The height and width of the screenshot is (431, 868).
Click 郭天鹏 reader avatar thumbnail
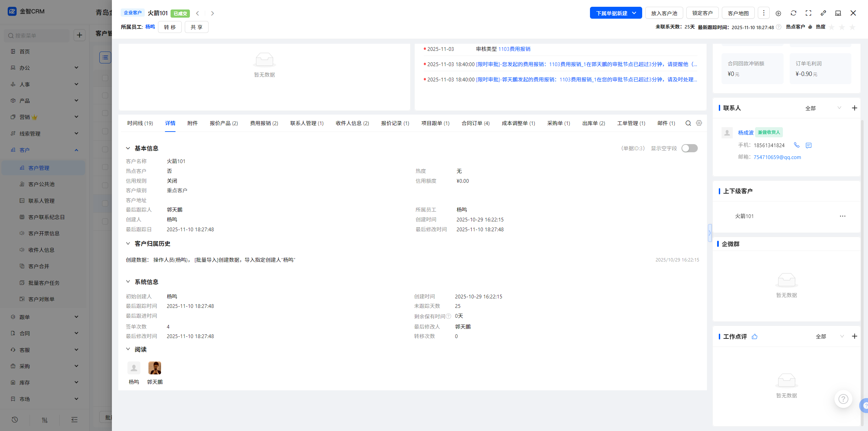point(155,368)
